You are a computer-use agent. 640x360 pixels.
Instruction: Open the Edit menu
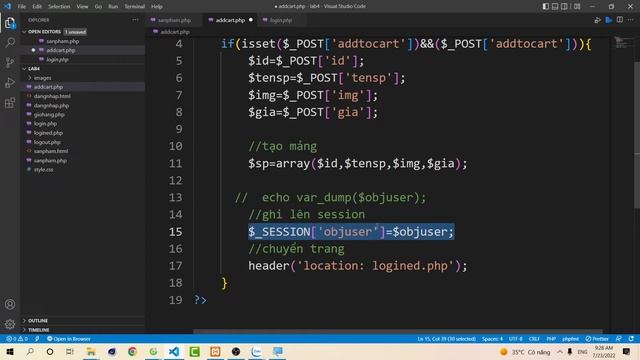point(37,6)
